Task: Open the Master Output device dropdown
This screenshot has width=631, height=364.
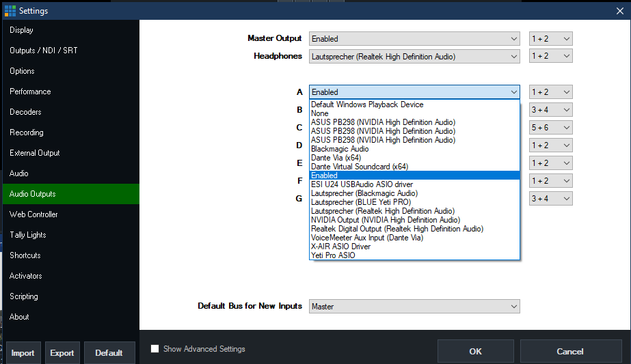Action: tap(414, 39)
